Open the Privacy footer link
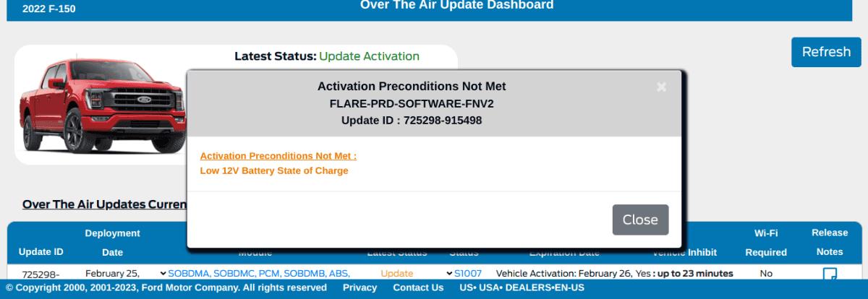This screenshot has height=299, width=868. click(359, 287)
